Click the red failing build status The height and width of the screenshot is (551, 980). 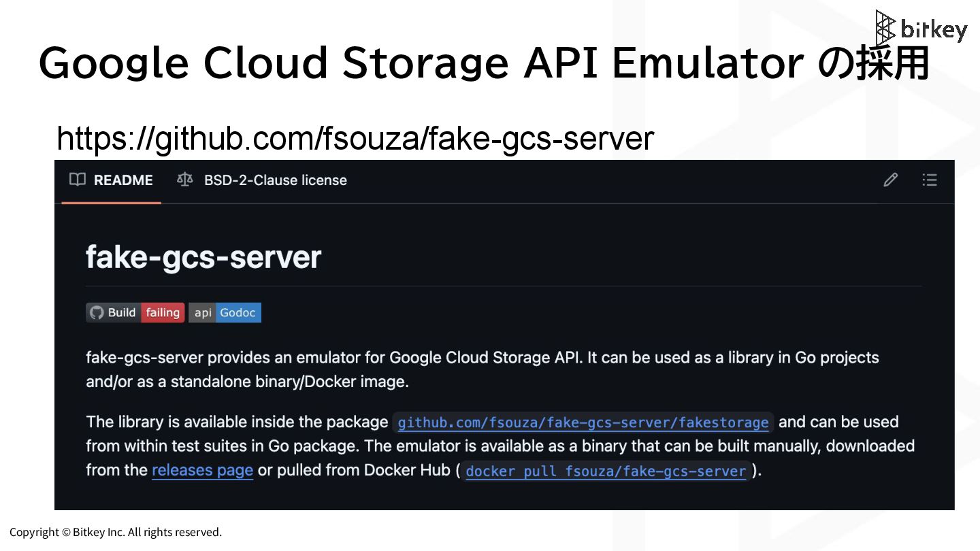(163, 313)
